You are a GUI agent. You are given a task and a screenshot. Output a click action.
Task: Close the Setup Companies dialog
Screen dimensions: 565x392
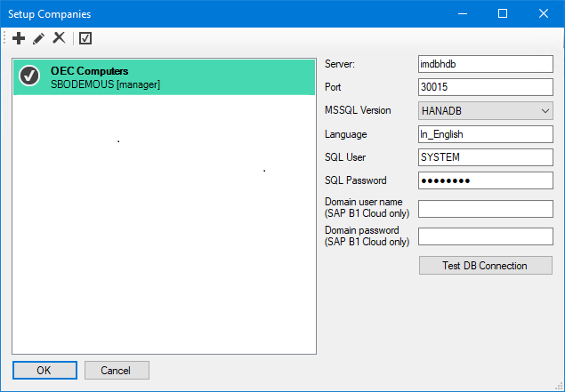tap(543, 14)
